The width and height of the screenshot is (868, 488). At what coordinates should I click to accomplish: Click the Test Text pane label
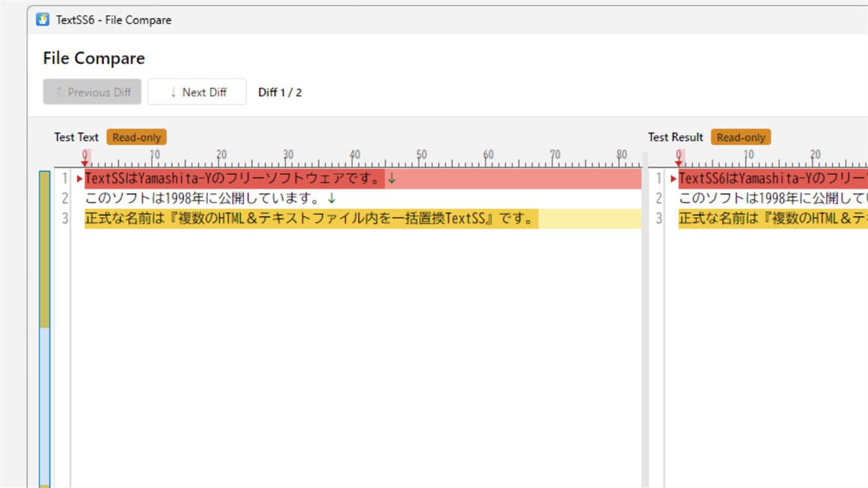pyautogui.click(x=76, y=137)
